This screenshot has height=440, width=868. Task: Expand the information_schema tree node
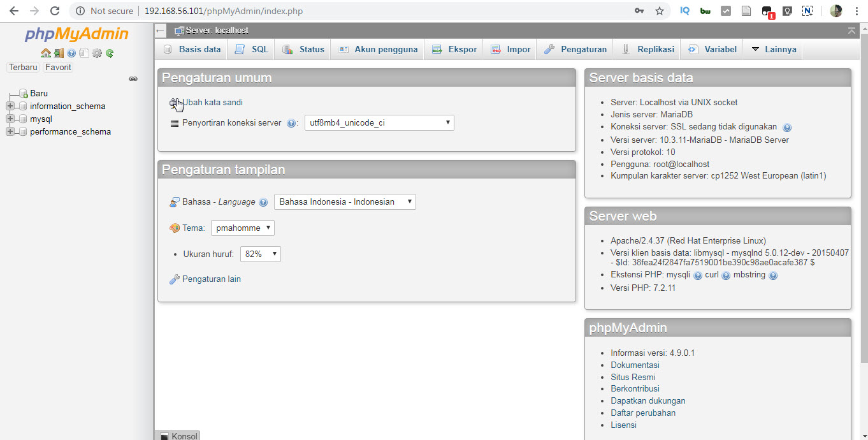[10, 106]
